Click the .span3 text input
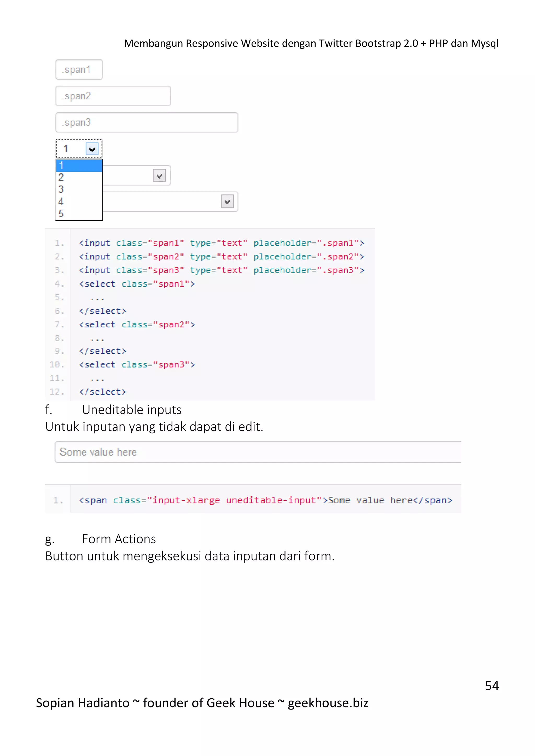535x756 pixels. pyautogui.click(x=147, y=122)
